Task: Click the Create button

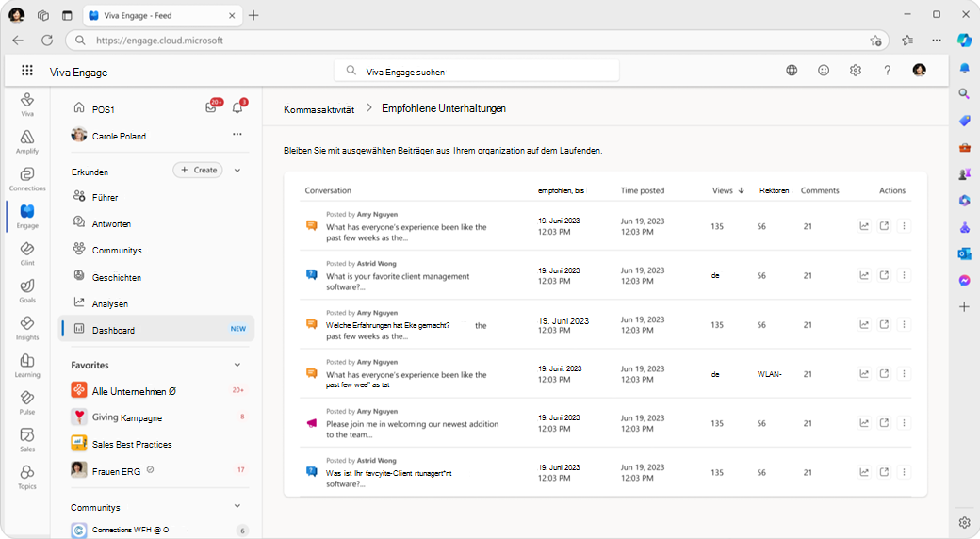Action: (x=198, y=170)
